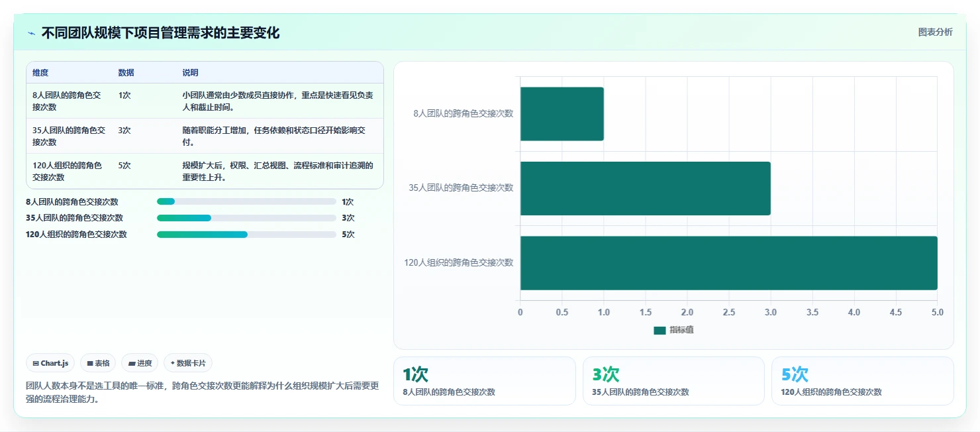The height and width of the screenshot is (432, 980).
Task: Toggle the 指标值 legend color box
Action: (660, 330)
